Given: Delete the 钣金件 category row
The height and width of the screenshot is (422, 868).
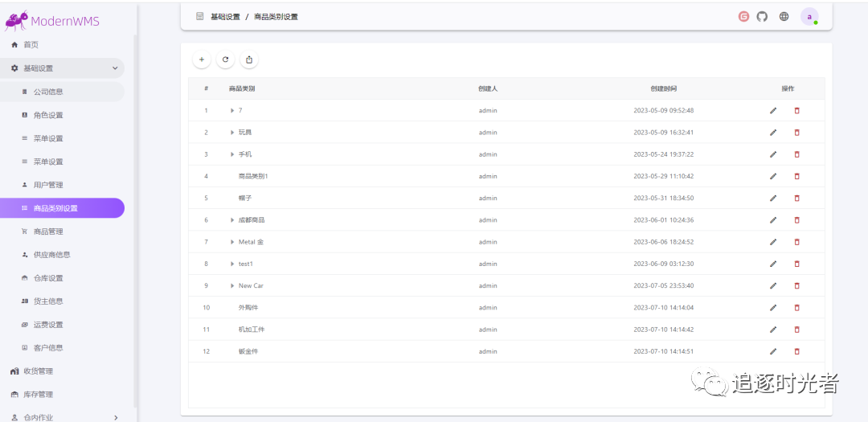Looking at the screenshot, I should coord(797,351).
